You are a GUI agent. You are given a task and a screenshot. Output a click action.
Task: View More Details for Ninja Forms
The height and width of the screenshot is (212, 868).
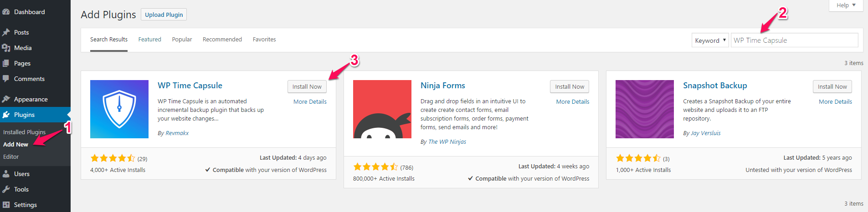click(x=573, y=101)
